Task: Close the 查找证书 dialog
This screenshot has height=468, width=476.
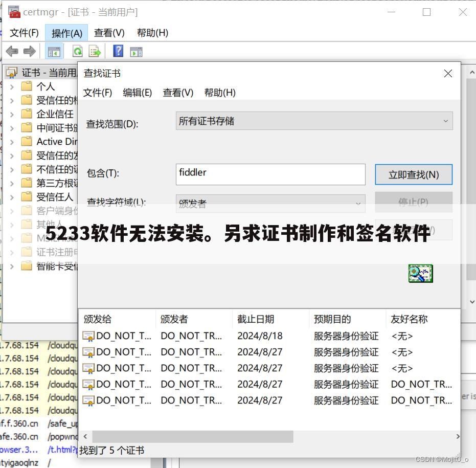Action: click(x=448, y=73)
